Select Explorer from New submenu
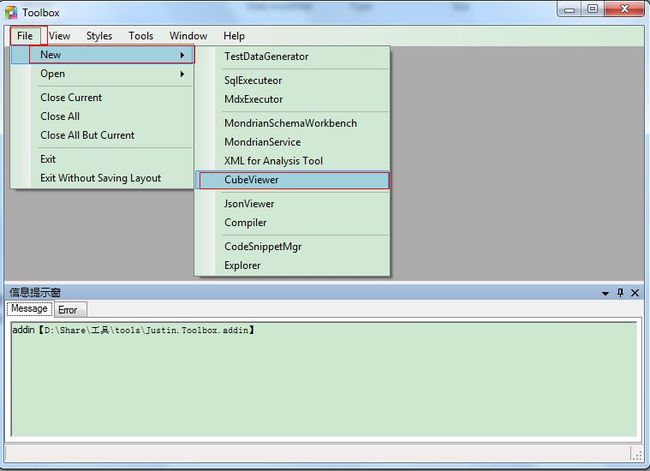The image size is (650, 471). pos(292,265)
